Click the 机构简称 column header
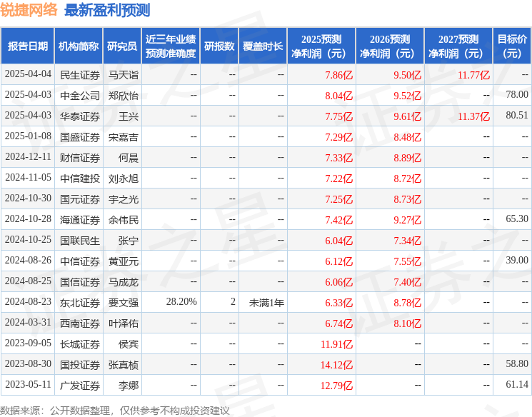532x417 pixels. point(79,46)
